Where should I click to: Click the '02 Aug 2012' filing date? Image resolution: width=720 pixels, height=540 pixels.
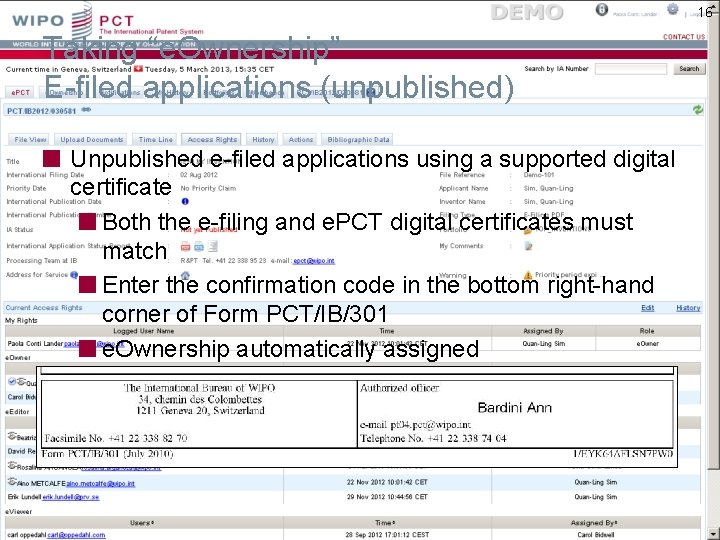199,175
